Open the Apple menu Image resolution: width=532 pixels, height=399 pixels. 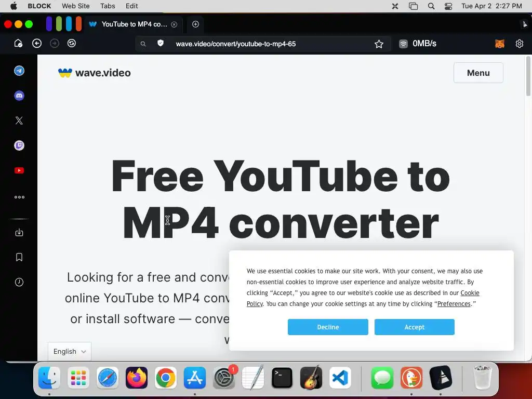click(14, 6)
